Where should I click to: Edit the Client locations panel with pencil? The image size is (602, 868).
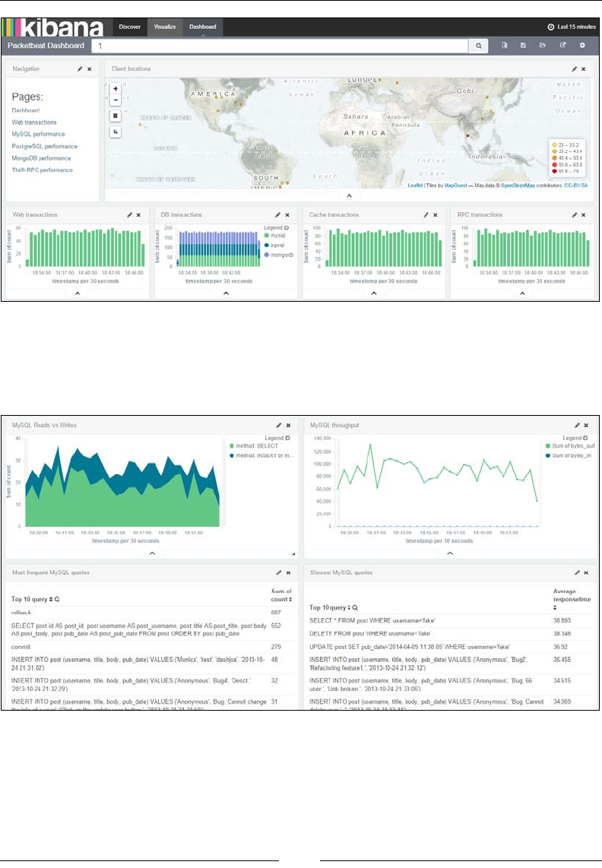[575, 69]
